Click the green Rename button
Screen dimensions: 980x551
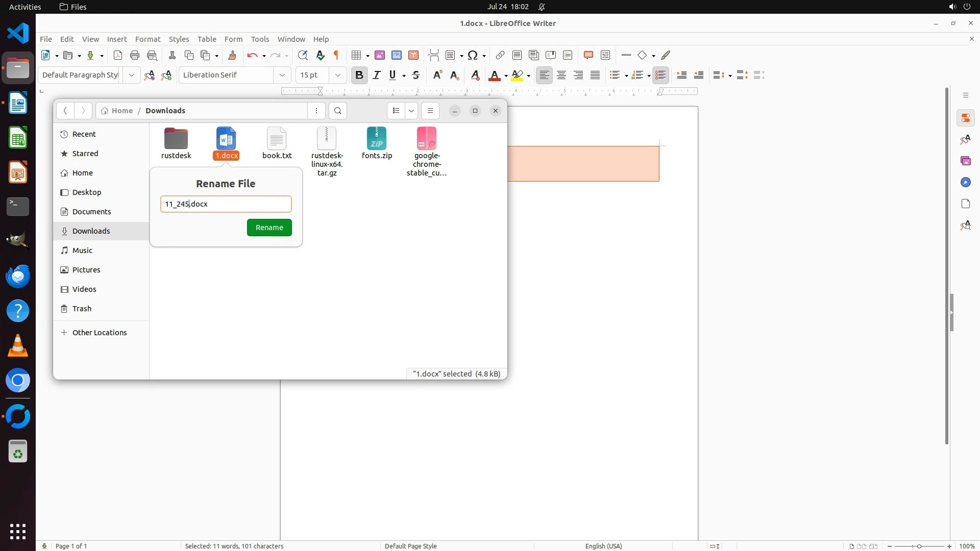coord(269,228)
